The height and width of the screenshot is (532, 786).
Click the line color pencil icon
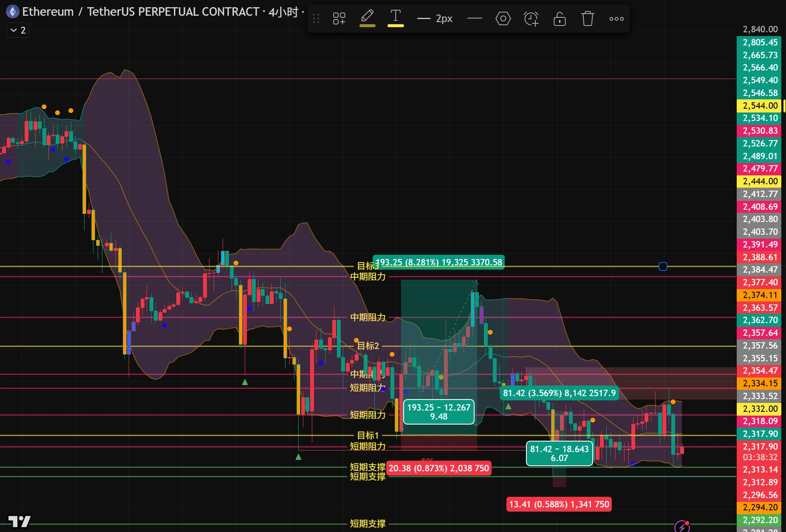point(367,18)
